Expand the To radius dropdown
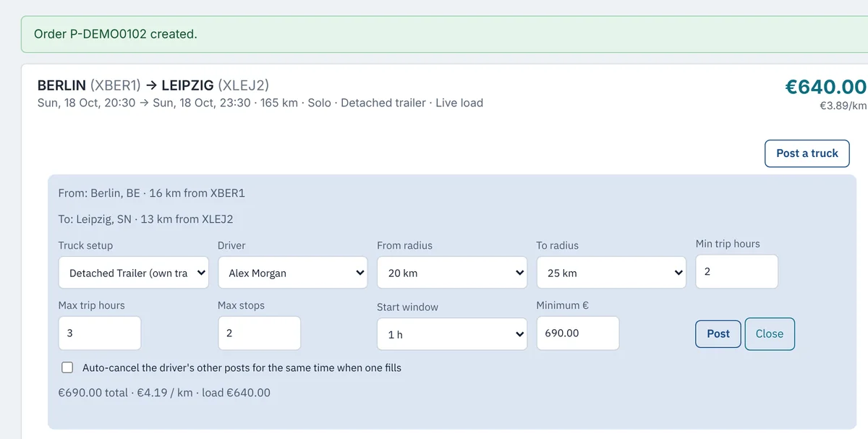Image resolution: width=868 pixels, height=439 pixels. (x=611, y=273)
